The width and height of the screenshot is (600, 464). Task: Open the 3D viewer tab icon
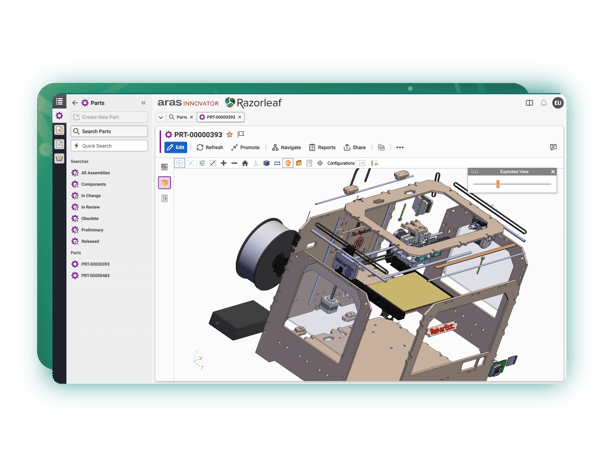[165, 183]
